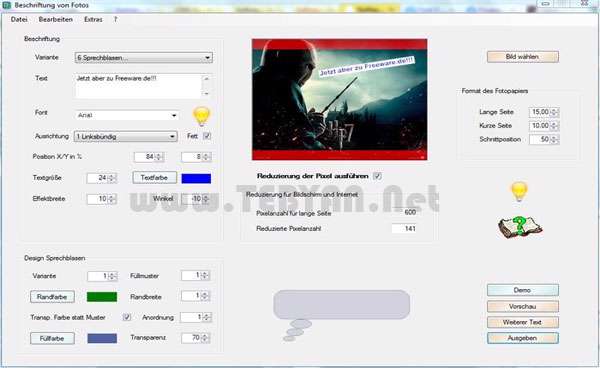Click the green Randfarbe color swatch
This screenshot has width=600, height=368.
(102, 297)
